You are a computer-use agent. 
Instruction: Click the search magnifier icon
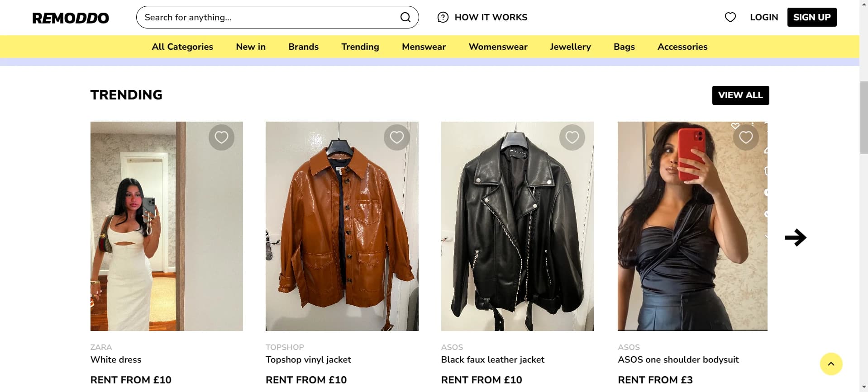point(405,17)
